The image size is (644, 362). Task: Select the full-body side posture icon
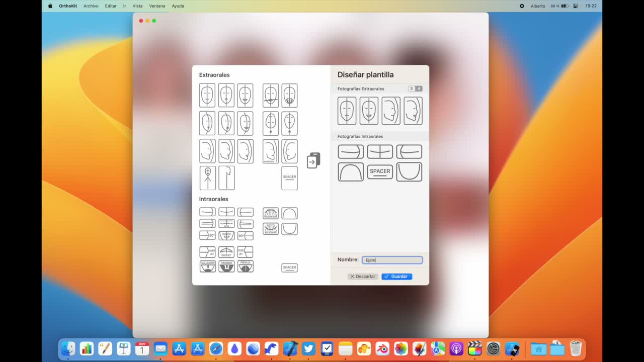(x=226, y=178)
